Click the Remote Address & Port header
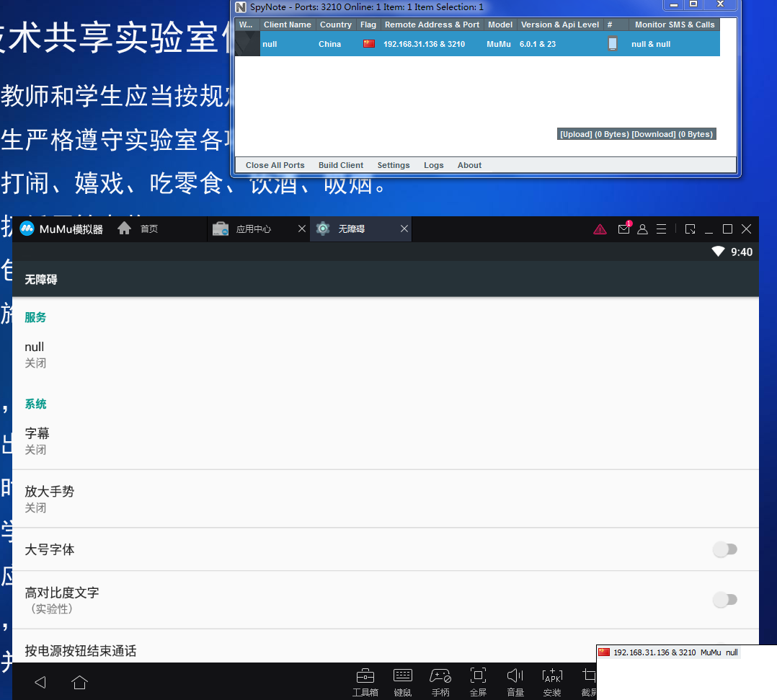Image resolution: width=777 pixels, height=700 pixels. (x=432, y=25)
